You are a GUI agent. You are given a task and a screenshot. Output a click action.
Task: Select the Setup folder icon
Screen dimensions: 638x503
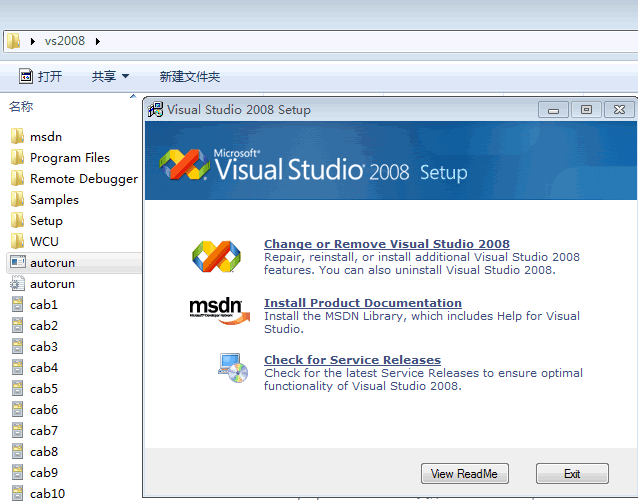point(17,221)
